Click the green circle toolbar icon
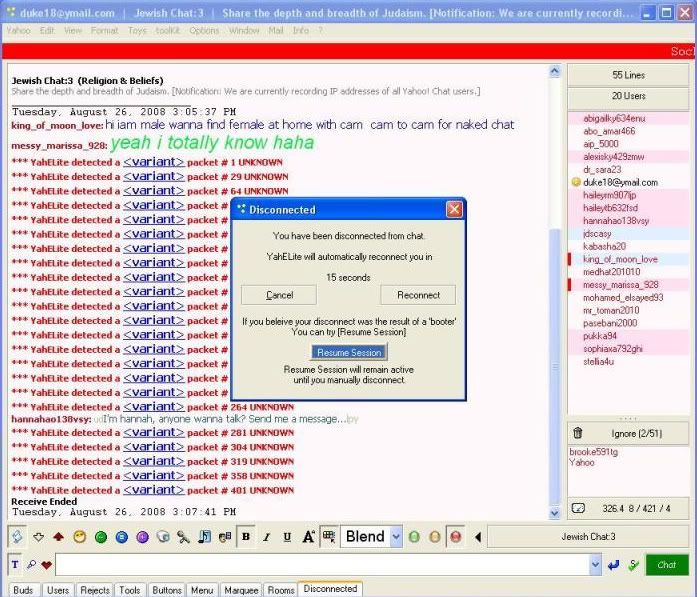Screen dimensions: 697x597 tap(101, 537)
